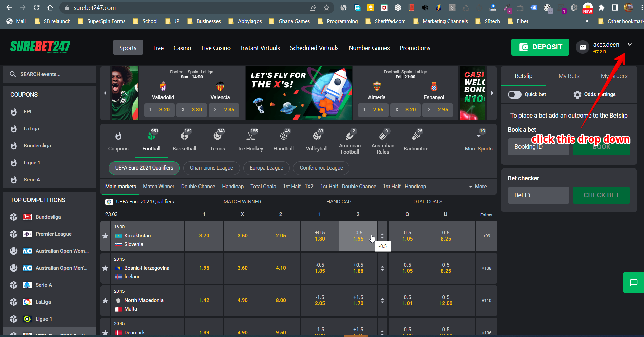Image resolution: width=644 pixels, height=337 pixels.
Task: Open the Casino menu item
Action: coord(182,48)
